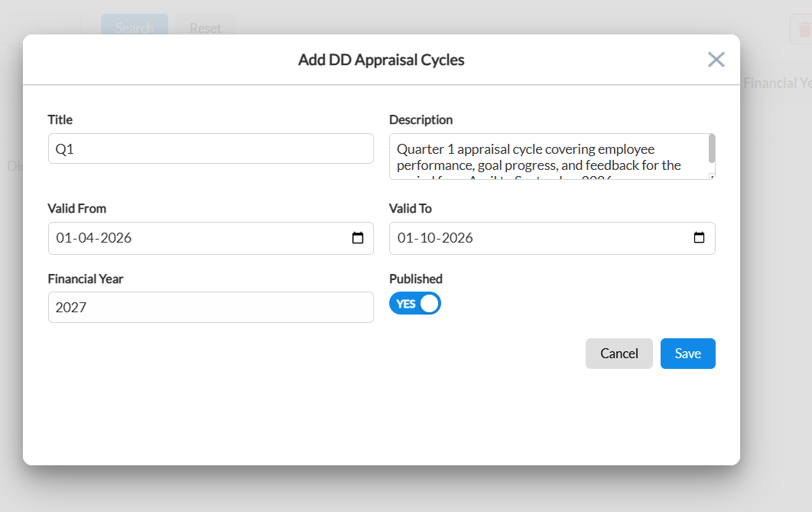Toggle the Published switch off
Image resolution: width=812 pixels, height=512 pixels.
[415, 304]
